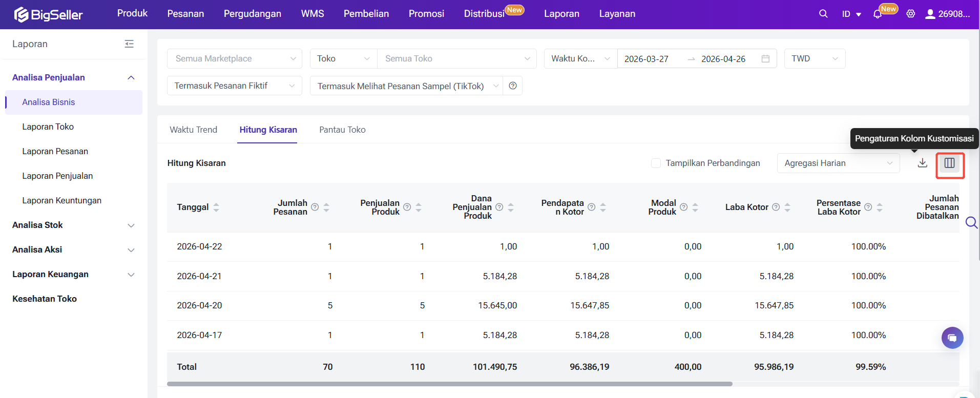
Task: Open the Semua Marketplace dropdown
Action: tap(235, 59)
